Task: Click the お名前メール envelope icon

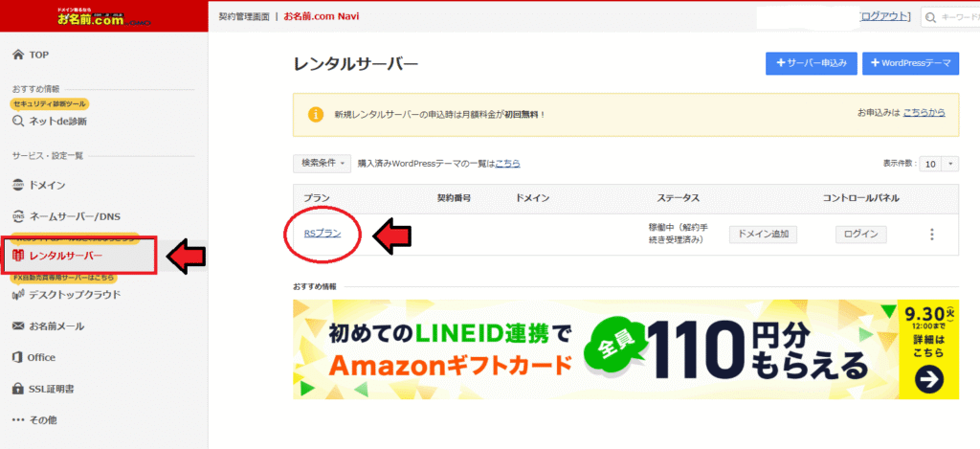Action: [18, 326]
